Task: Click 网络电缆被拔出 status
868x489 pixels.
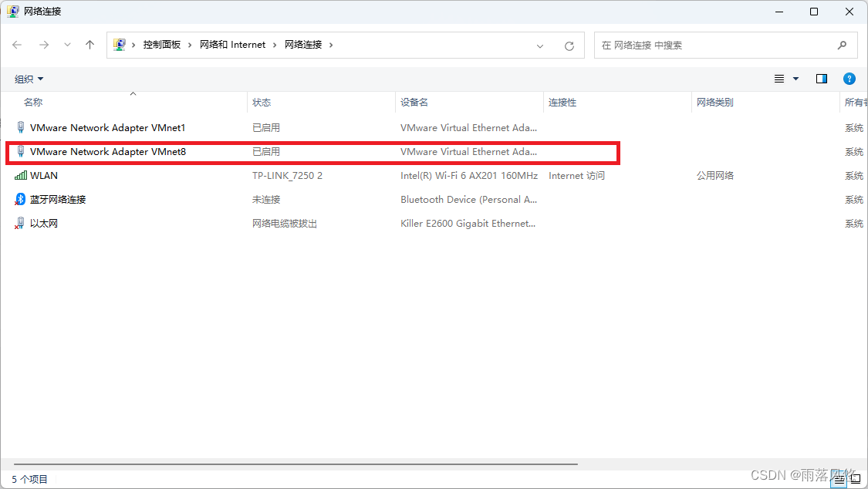Action: [x=285, y=224]
